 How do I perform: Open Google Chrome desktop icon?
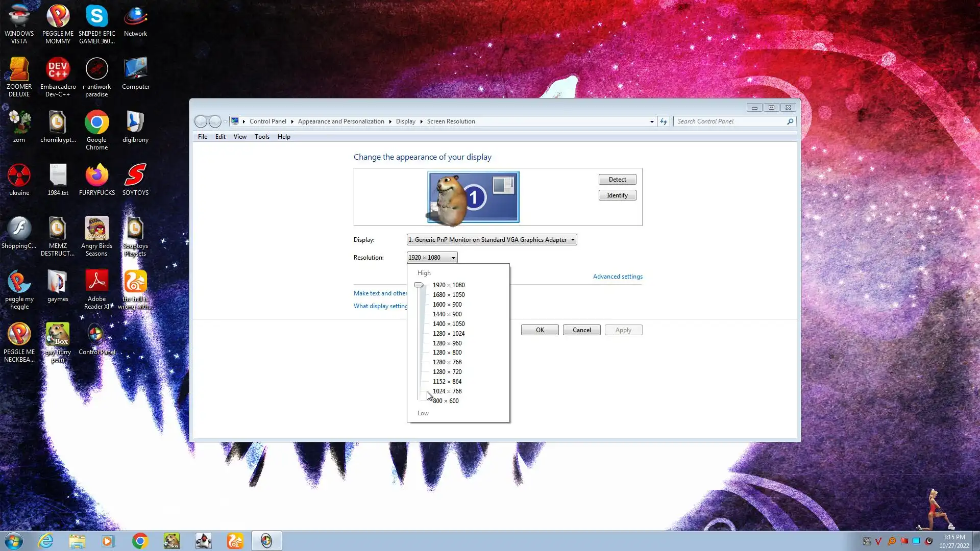[96, 123]
